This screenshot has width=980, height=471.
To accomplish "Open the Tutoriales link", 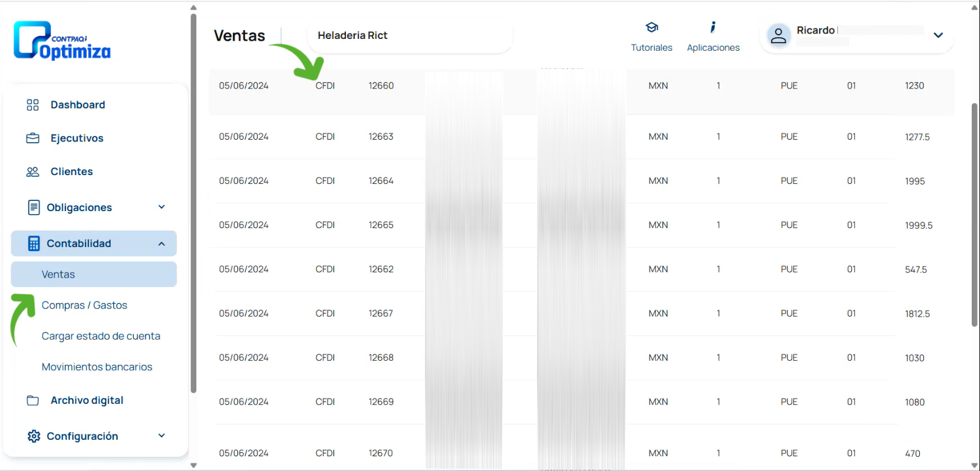I will click(x=652, y=48).
